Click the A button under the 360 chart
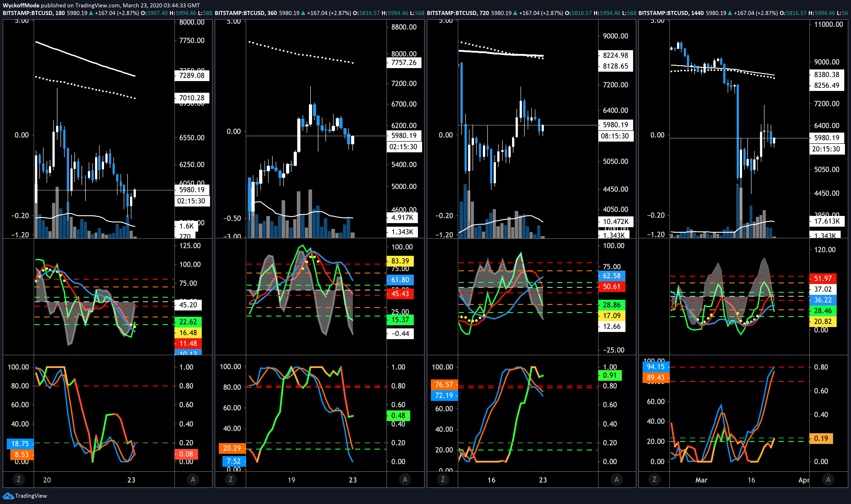 (405, 479)
